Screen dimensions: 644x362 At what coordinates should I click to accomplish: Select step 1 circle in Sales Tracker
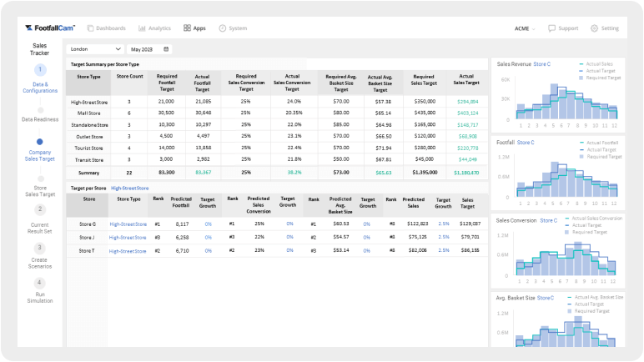[40, 69]
